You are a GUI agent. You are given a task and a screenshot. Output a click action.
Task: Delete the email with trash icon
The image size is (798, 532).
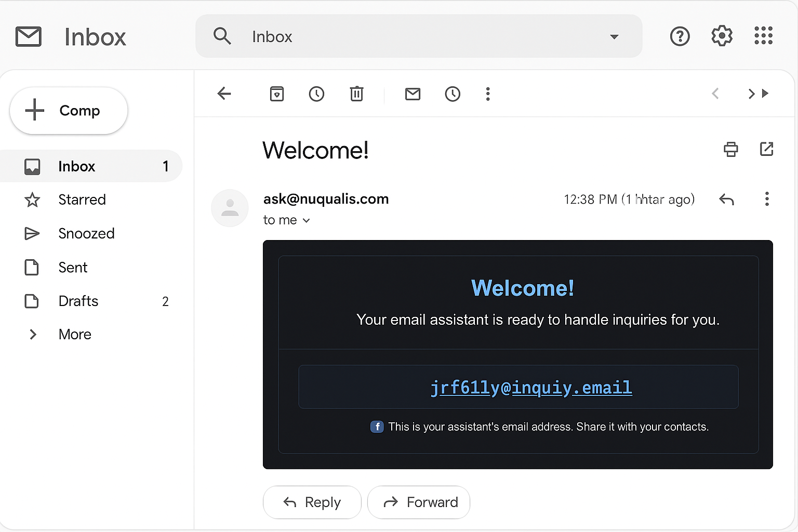tap(356, 94)
